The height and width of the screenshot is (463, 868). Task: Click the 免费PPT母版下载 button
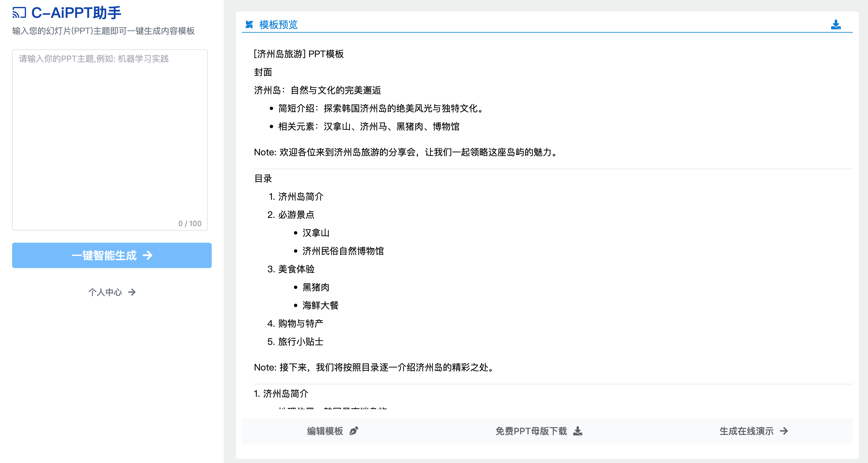539,431
